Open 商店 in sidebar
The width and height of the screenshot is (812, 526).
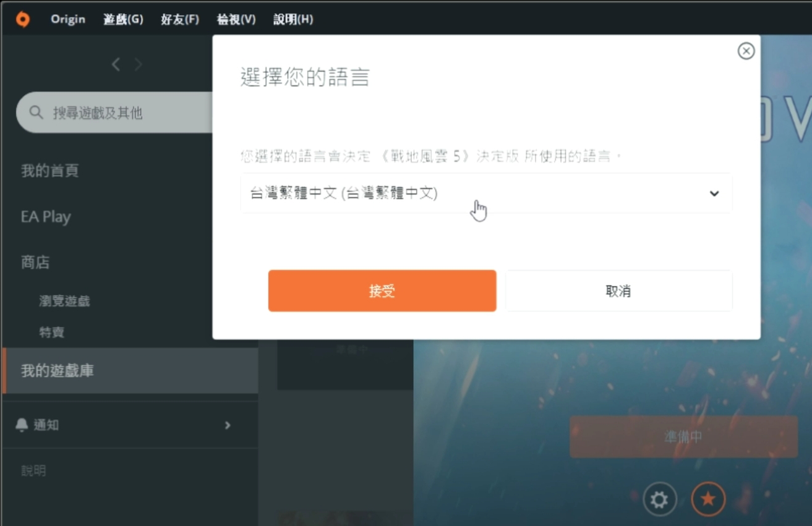coord(35,262)
